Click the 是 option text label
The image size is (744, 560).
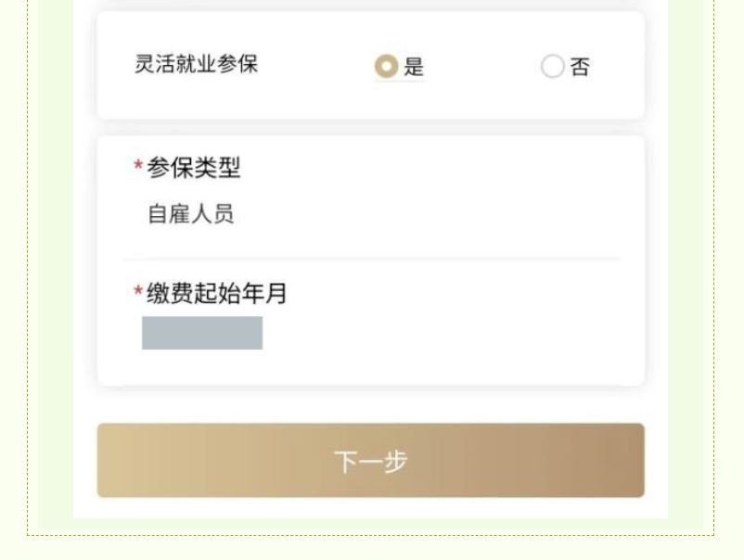click(x=414, y=67)
